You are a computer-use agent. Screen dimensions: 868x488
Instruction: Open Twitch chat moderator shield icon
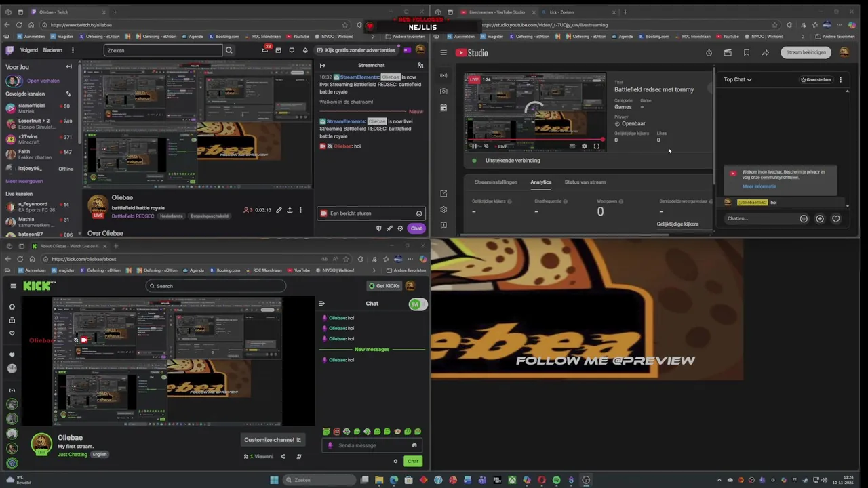378,228
